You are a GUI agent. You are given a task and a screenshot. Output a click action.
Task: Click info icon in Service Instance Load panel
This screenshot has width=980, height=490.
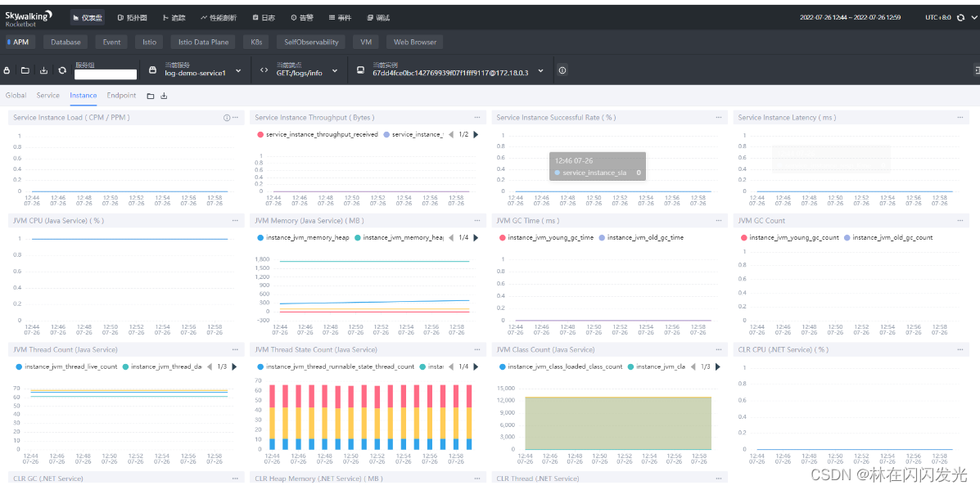point(227,117)
